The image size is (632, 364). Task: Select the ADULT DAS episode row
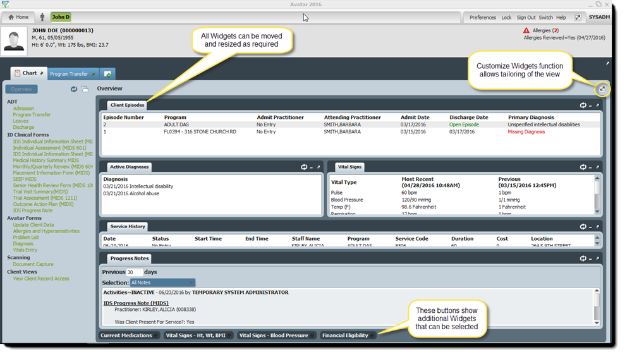[x=351, y=124]
